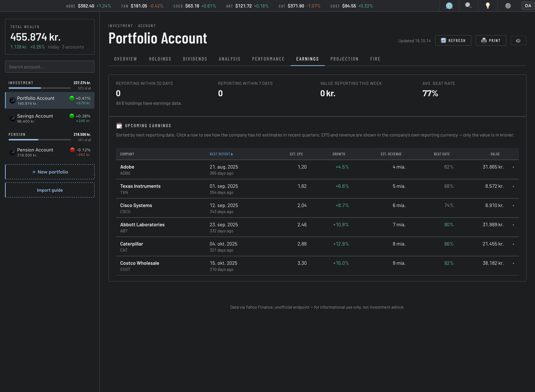Click the Avg. Beat Rate 77% value
This screenshot has width=535, height=392.
pyautogui.click(x=430, y=93)
